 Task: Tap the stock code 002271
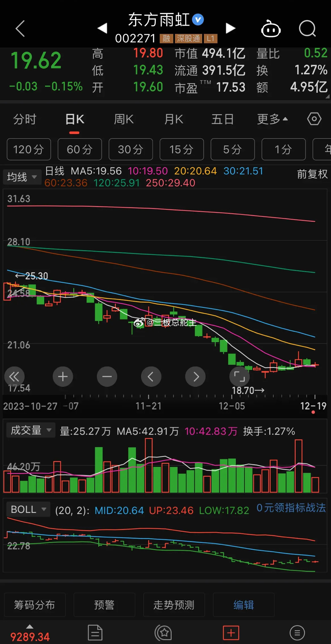135,39
